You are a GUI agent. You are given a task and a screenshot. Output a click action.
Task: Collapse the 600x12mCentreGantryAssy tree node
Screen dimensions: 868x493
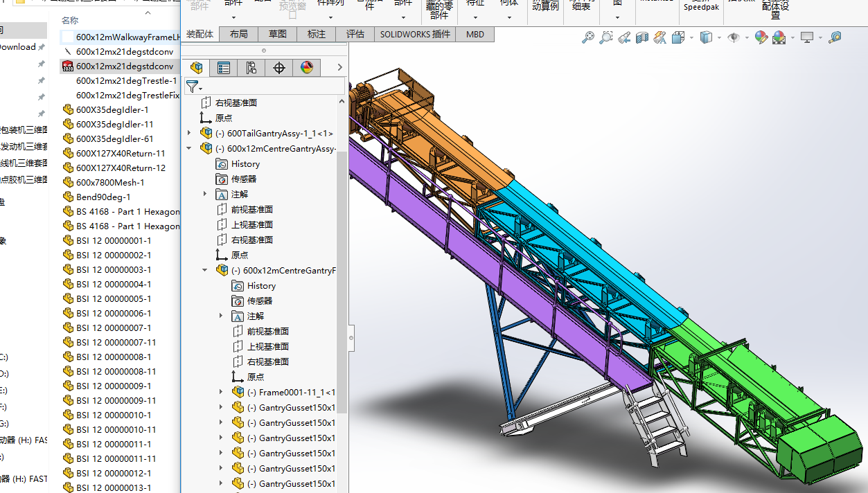click(190, 148)
